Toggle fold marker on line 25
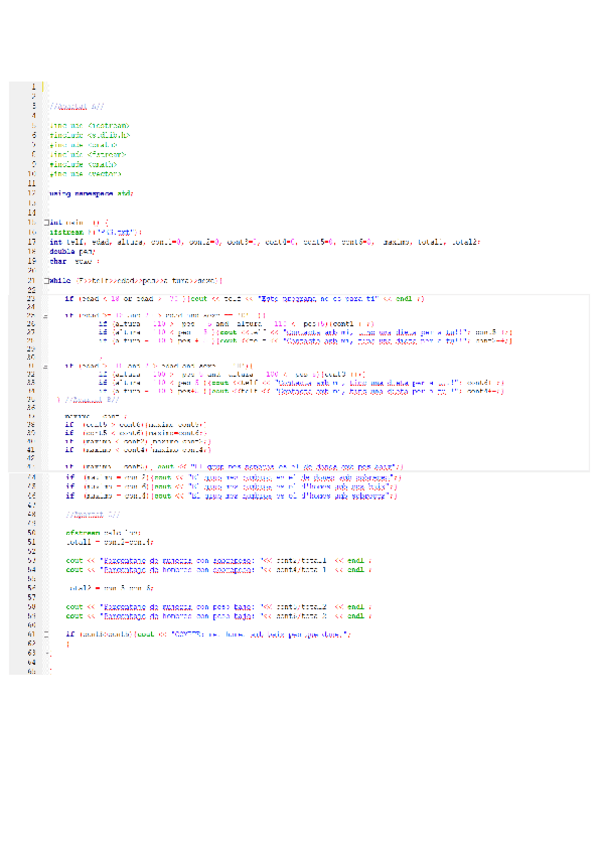This screenshot has height=848, width=600. coord(45,316)
